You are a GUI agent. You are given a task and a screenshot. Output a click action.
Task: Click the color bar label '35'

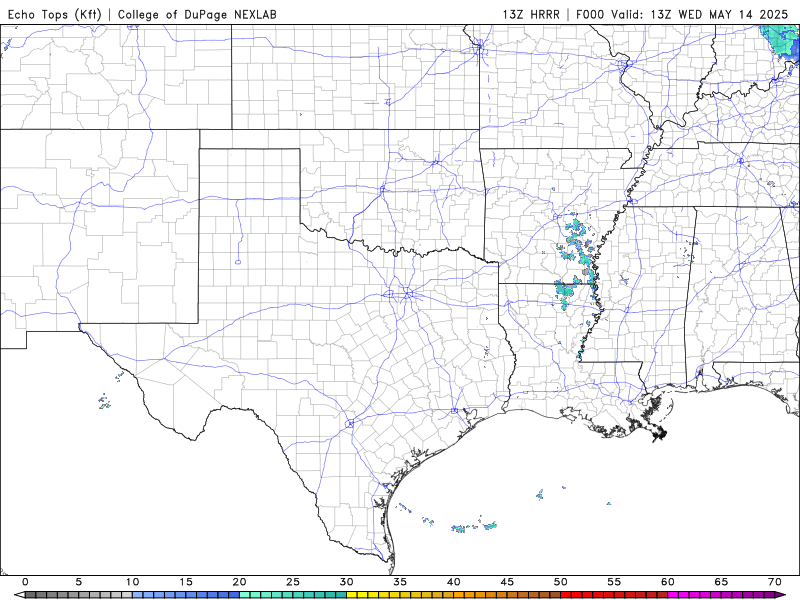click(400, 582)
